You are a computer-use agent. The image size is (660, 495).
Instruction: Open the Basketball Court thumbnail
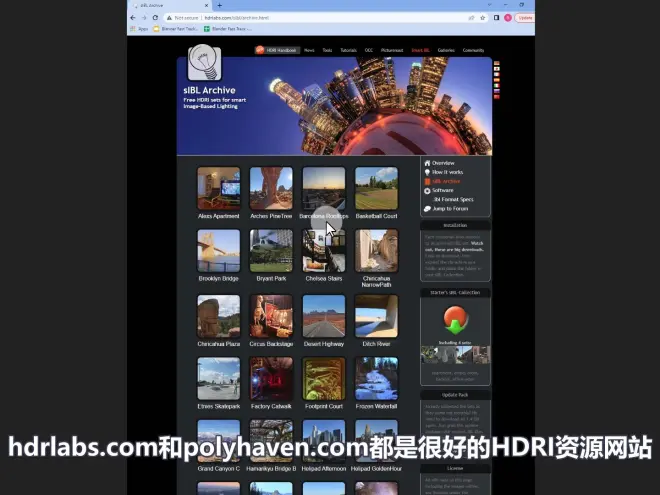[376, 188]
